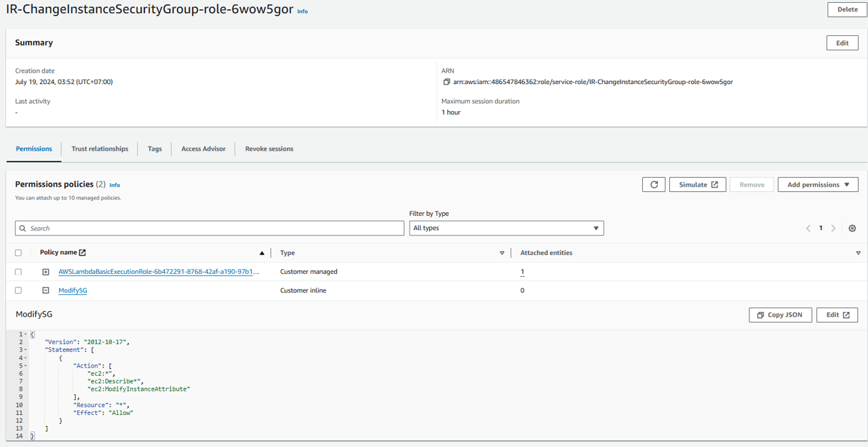Screen dimensions: 868x447
Task: Select all policies header checkbox
Action: tap(18, 253)
